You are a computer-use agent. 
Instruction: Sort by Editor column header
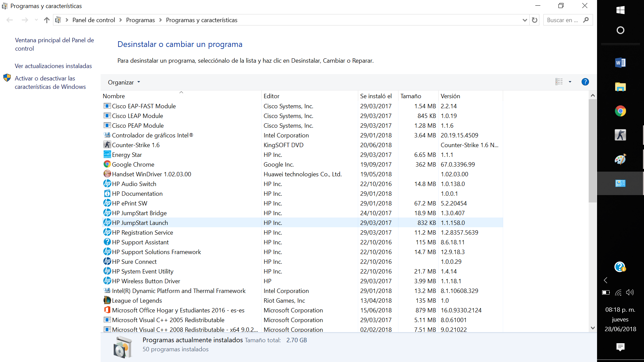coord(310,96)
